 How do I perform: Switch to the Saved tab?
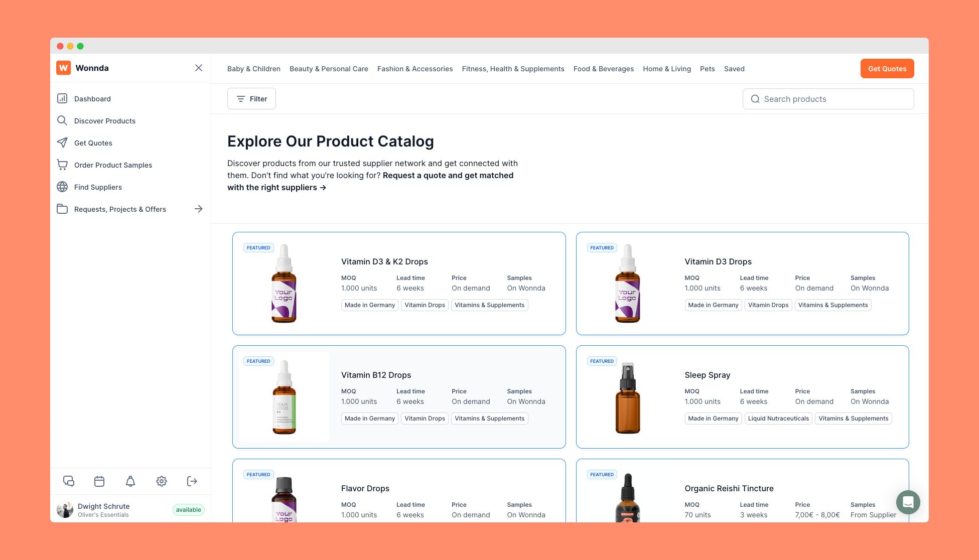tap(734, 69)
